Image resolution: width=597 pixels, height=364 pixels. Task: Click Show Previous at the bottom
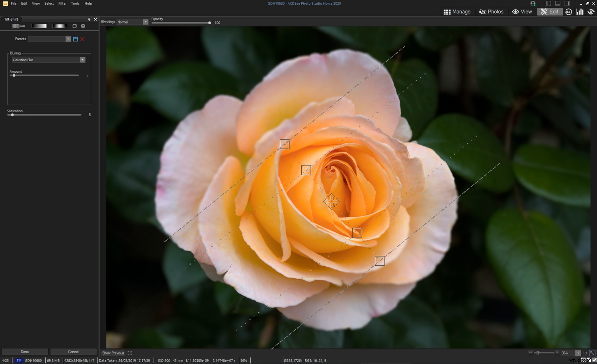[x=113, y=353]
